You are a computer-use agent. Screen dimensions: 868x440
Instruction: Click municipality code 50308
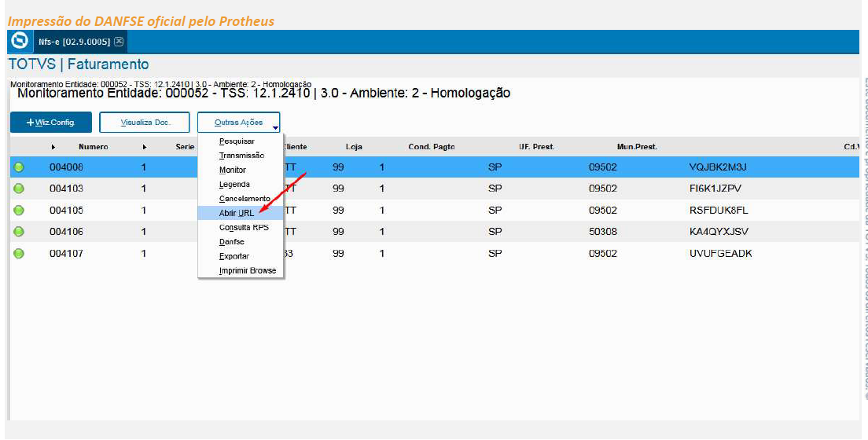coord(603,232)
